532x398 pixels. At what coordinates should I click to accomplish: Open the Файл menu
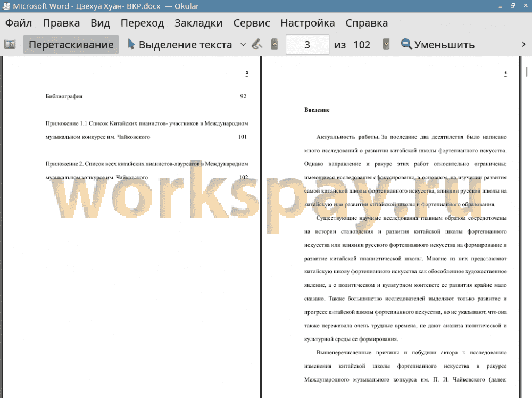click(x=19, y=23)
